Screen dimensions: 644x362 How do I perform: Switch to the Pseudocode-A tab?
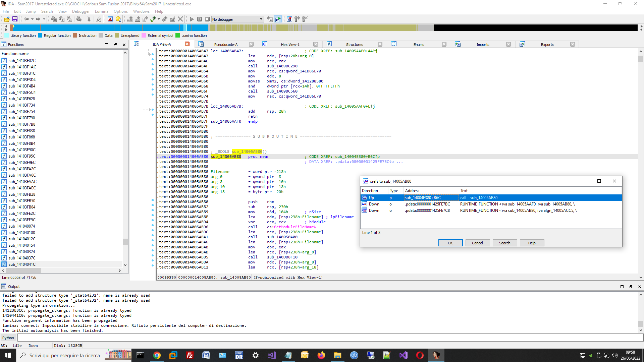[225, 44]
